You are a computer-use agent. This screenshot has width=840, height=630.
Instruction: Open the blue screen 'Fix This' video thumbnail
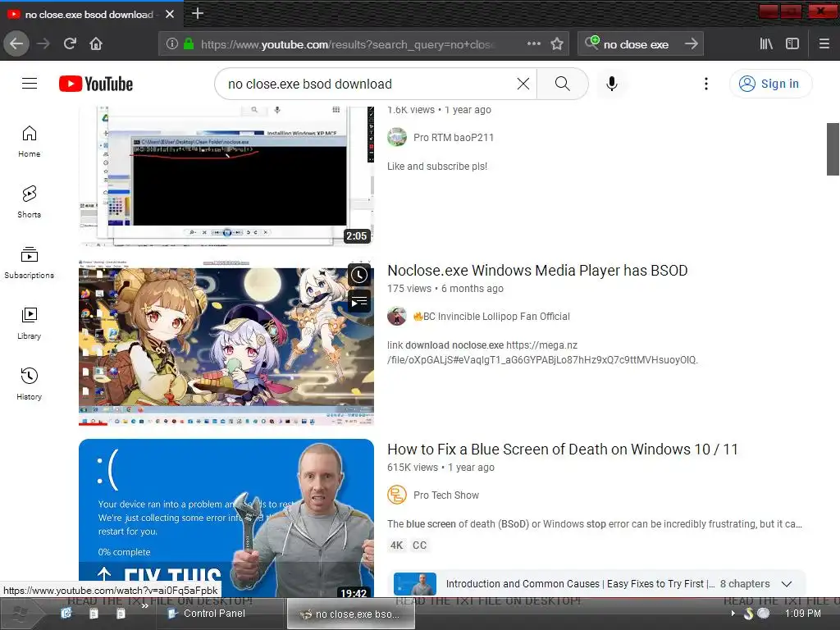(x=226, y=518)
